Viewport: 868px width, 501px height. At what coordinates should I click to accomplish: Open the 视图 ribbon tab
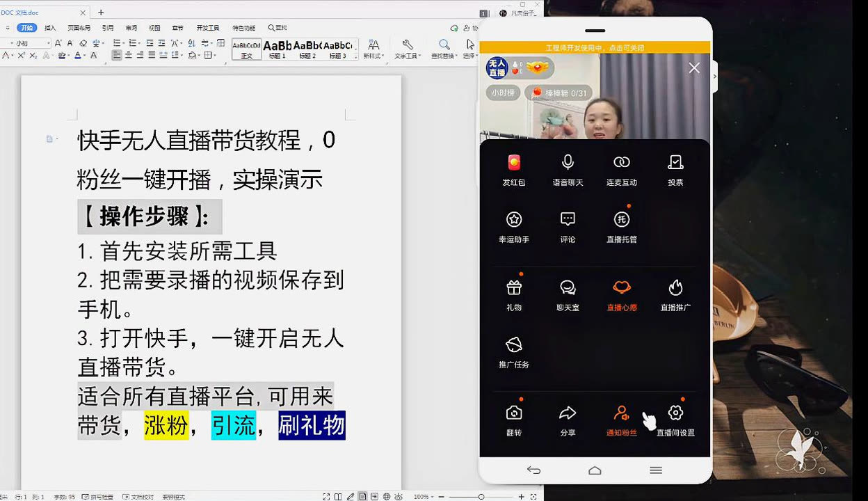point(154,28)
